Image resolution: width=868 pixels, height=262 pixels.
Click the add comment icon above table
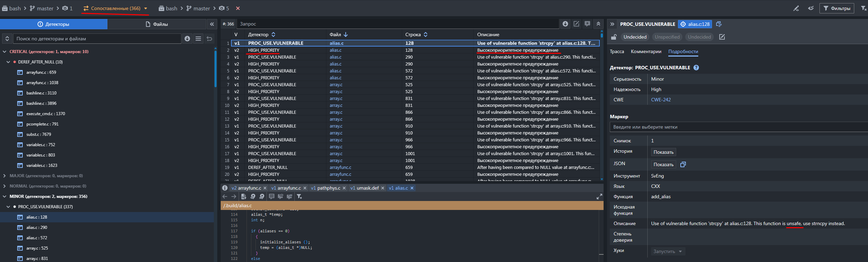click(587, 24)
